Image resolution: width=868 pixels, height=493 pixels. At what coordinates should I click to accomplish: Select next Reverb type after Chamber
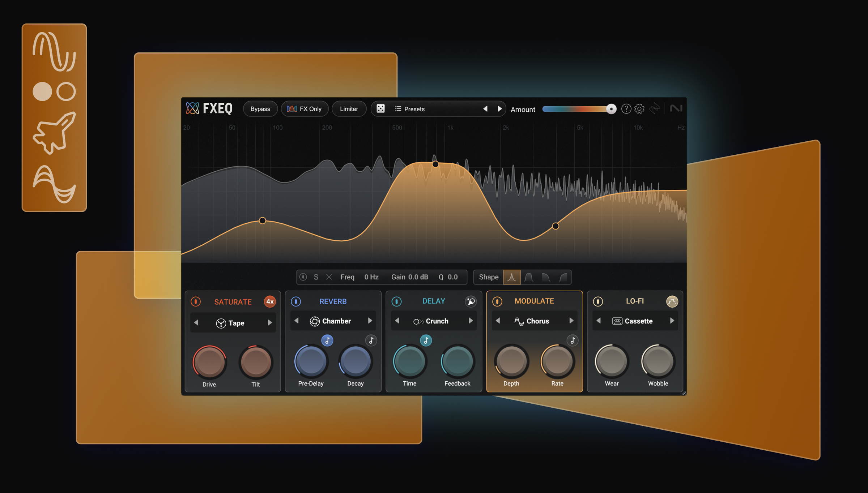(x=370, y=321)
